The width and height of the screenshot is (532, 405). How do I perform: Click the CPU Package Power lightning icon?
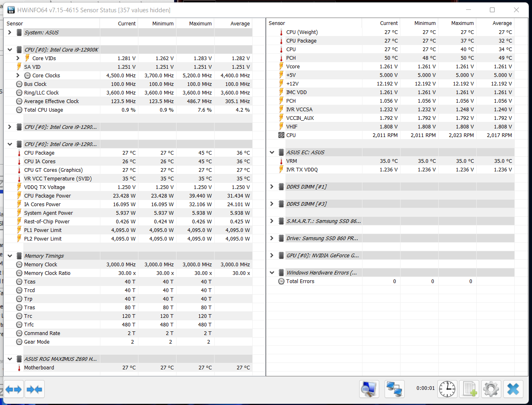pos(19,196)
